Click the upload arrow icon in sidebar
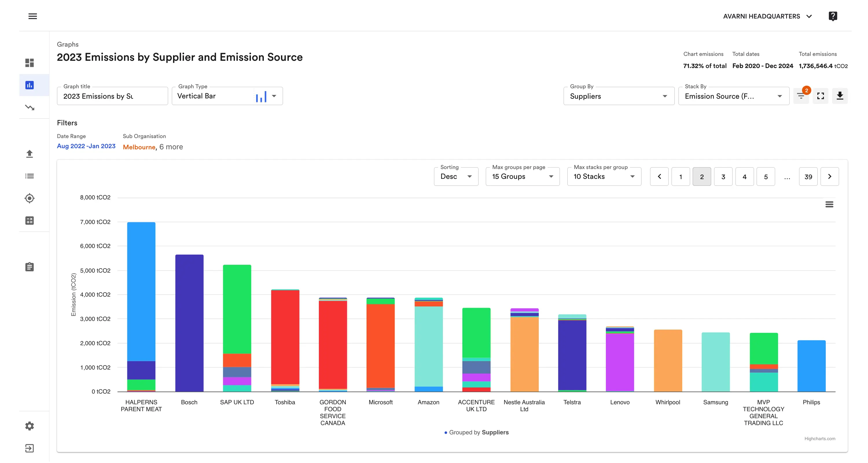The height and width of the screenshot is (463, 868). (30, 154)
